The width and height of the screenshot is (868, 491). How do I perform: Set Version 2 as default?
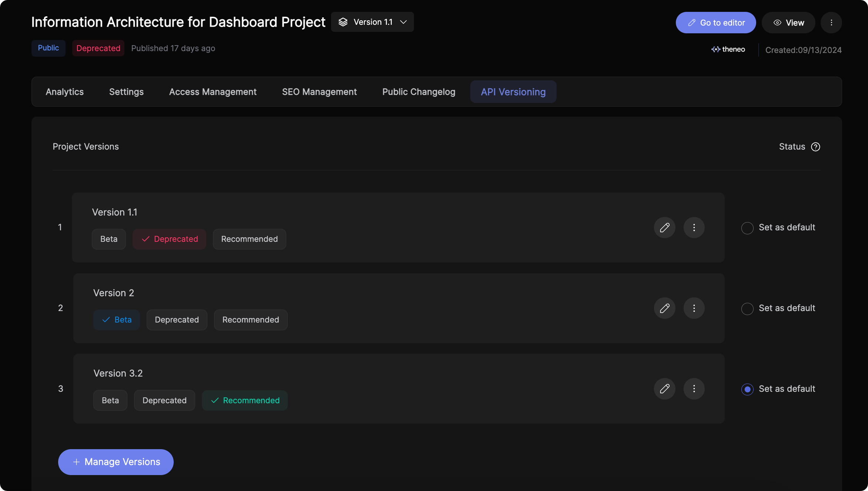point(747,309)
